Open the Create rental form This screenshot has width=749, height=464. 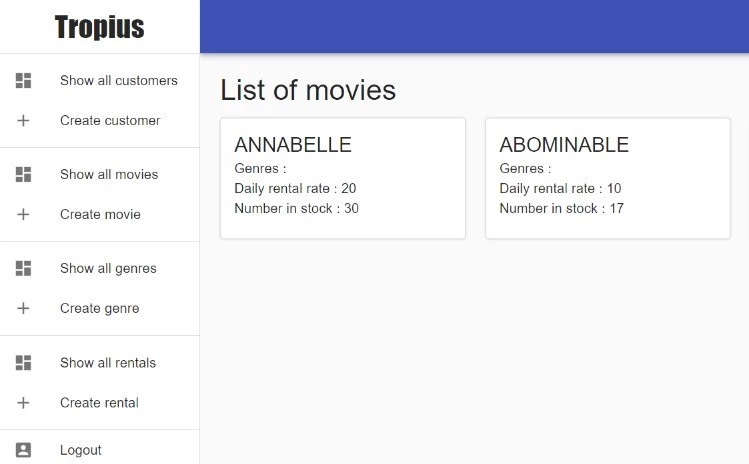99,403
